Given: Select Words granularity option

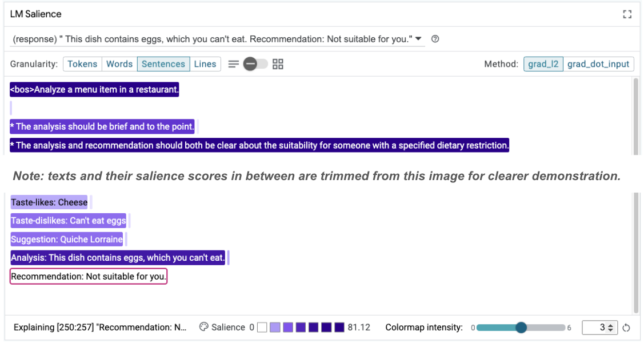Looking at the screenshot, I should click(119, 63).
